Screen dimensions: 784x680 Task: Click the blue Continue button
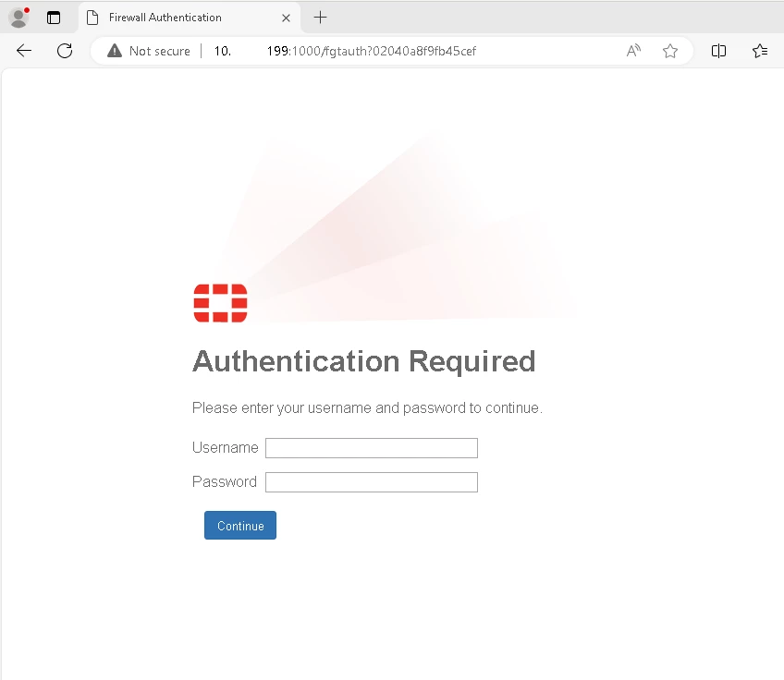click(240, 525)
